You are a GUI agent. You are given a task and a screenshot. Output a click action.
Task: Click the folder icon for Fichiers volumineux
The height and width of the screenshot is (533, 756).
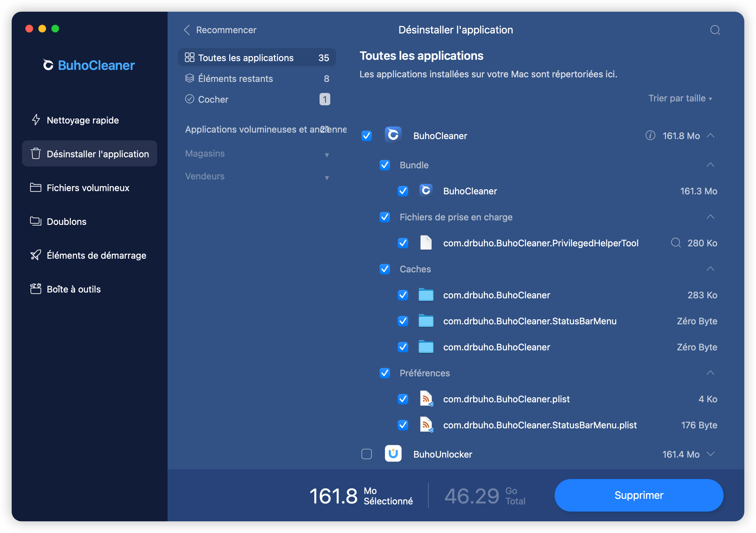[36, 188]
